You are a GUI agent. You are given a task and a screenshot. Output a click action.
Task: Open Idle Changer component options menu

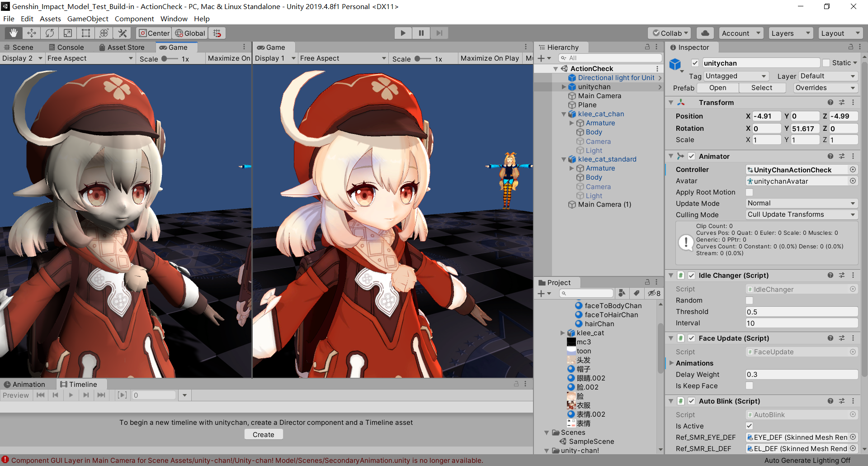tap(853, 276)
